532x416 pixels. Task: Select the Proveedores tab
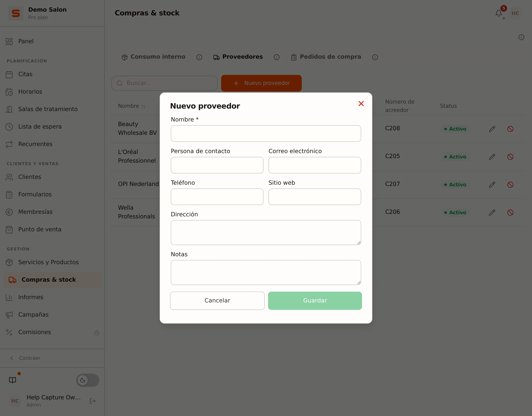(x=238, y=57)
